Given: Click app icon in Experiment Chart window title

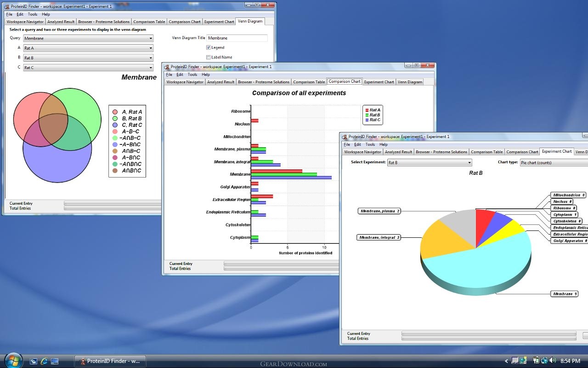Looking at the screenshot, I should [x=345, y=137].
